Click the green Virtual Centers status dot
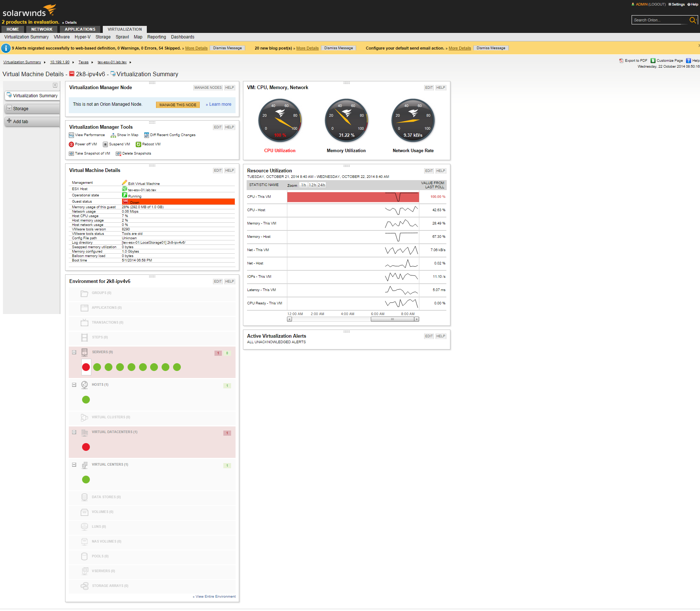700x611 pixels. [86, 480]
